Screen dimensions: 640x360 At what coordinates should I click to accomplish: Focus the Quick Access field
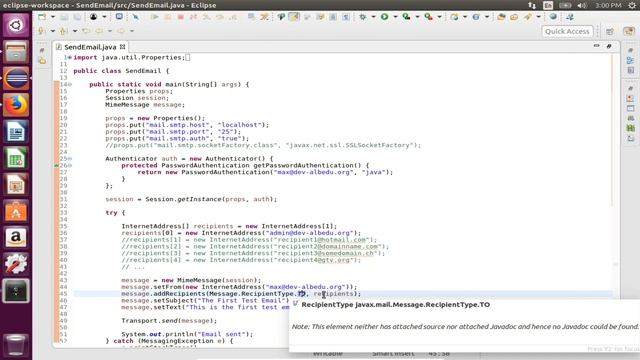[x=567, y=31]
